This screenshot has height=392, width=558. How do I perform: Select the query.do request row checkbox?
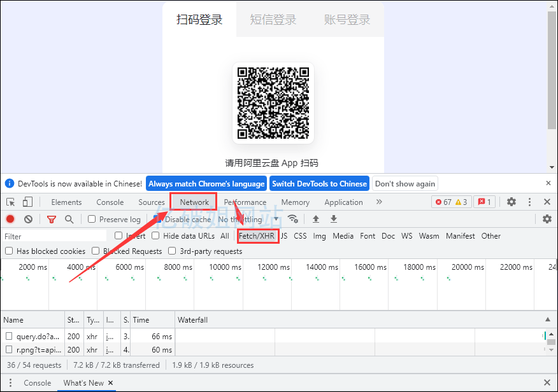tap(10, 336)
